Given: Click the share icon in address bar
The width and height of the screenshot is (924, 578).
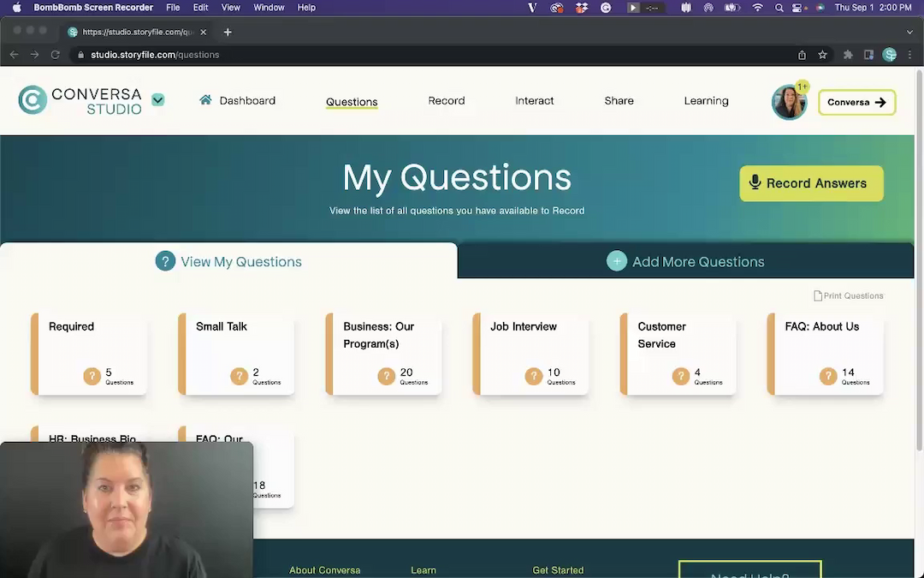Looking at the screenshot, I should pos(802,55).
